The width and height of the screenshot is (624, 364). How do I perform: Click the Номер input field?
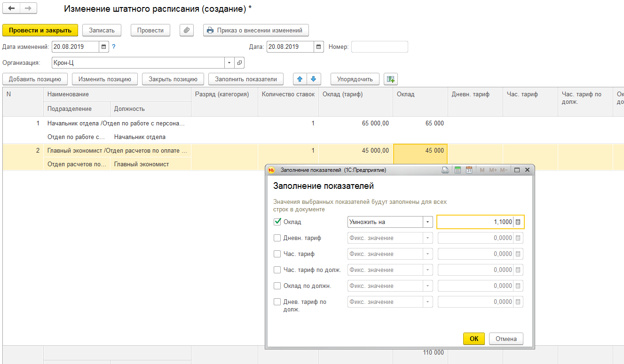click(x=379, y=47)
